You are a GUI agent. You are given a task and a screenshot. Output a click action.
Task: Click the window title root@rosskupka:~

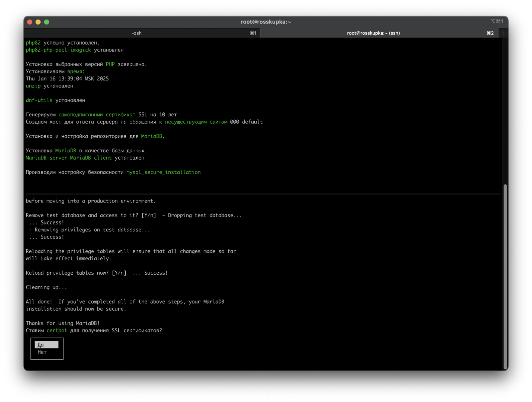point(266,22)
